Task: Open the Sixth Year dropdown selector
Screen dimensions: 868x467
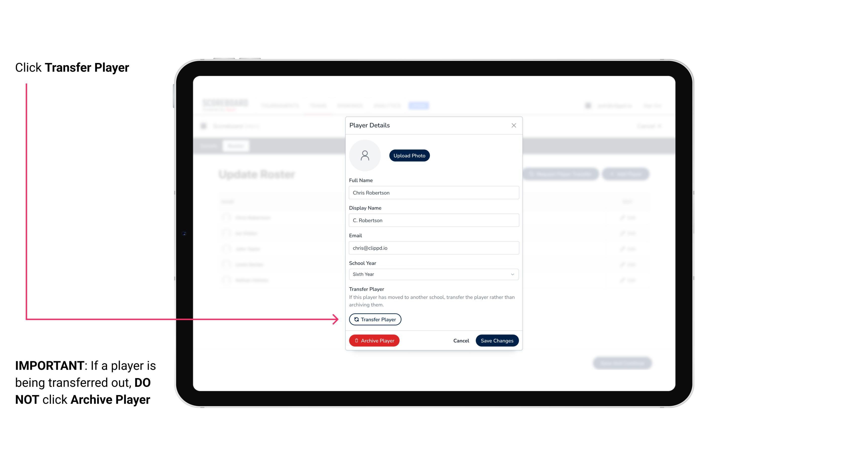Action: pos(433,274)
